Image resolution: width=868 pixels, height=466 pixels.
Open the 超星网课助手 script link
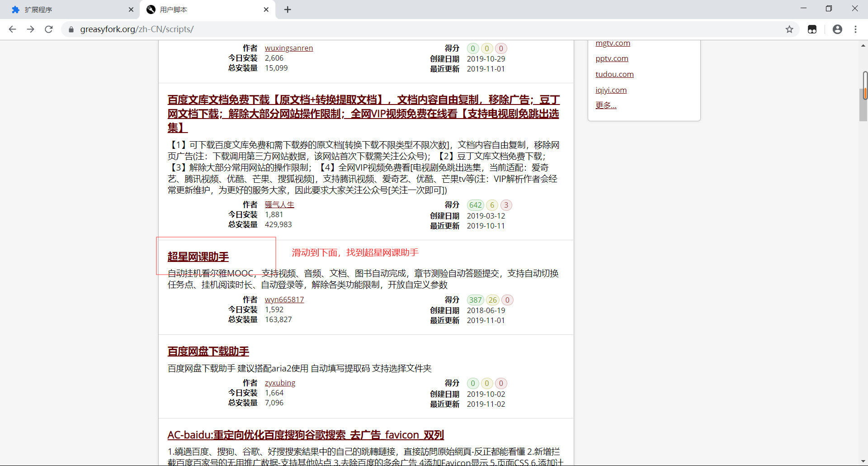pyautogui.click(x=198, y=257)
